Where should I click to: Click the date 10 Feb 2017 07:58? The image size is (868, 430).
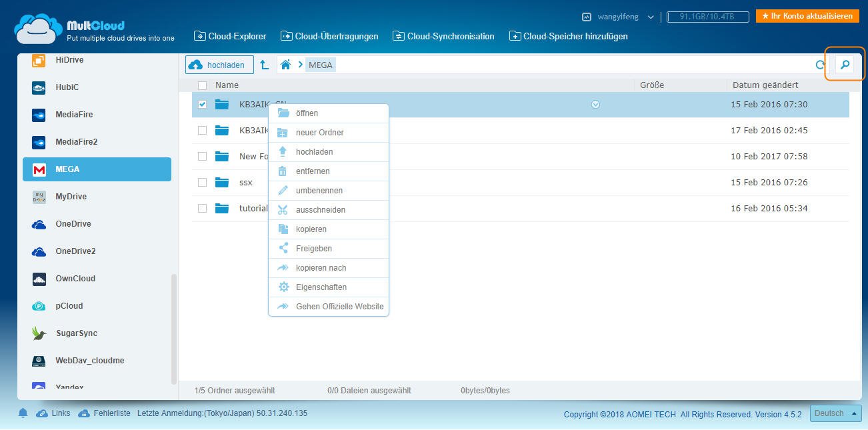click(x=769, y=156)
